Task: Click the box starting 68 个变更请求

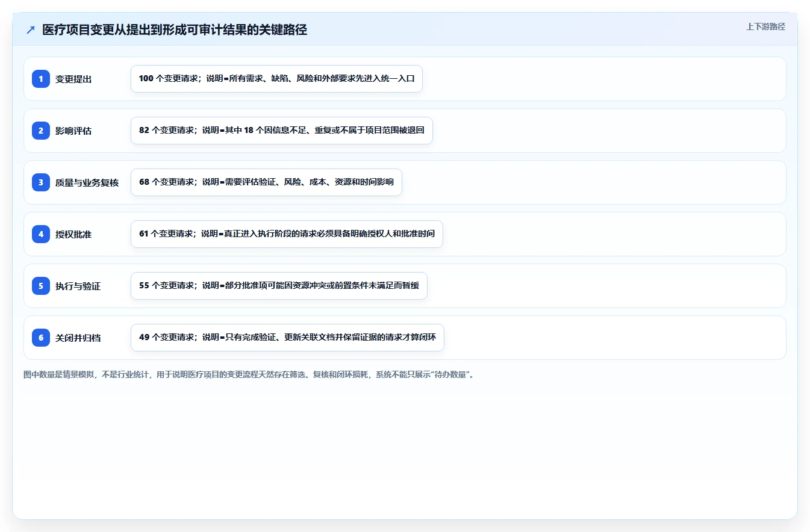Action: point(266,182)
